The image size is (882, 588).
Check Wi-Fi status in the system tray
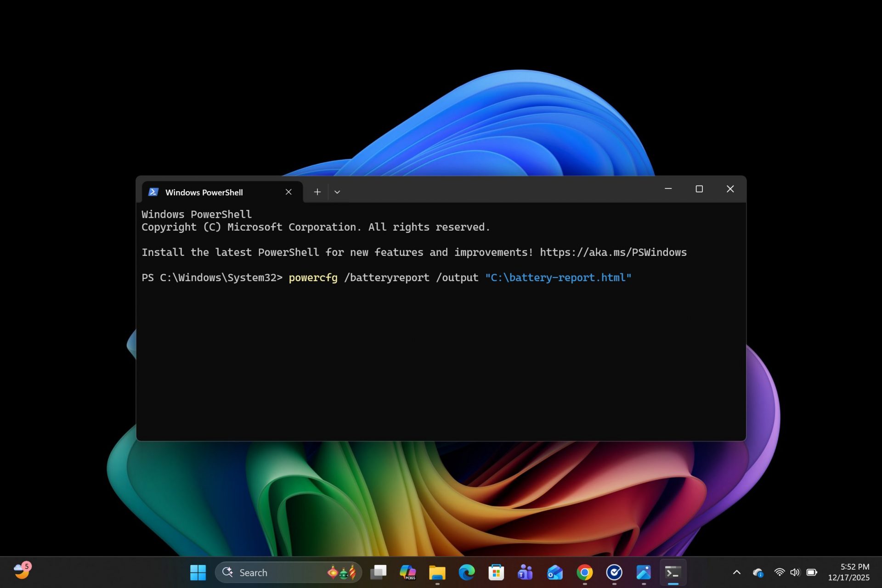click(779, 572)
